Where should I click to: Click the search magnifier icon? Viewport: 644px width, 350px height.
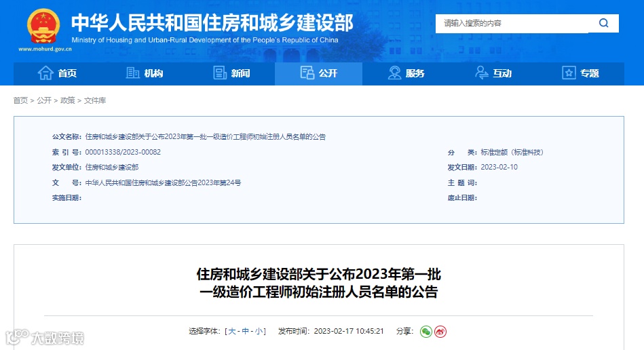pyautogui.click(x=603, y=23)
